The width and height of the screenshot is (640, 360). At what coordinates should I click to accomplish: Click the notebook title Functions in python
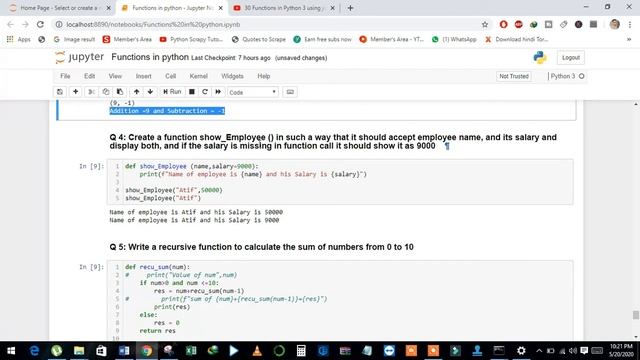(x=150, y=57)
